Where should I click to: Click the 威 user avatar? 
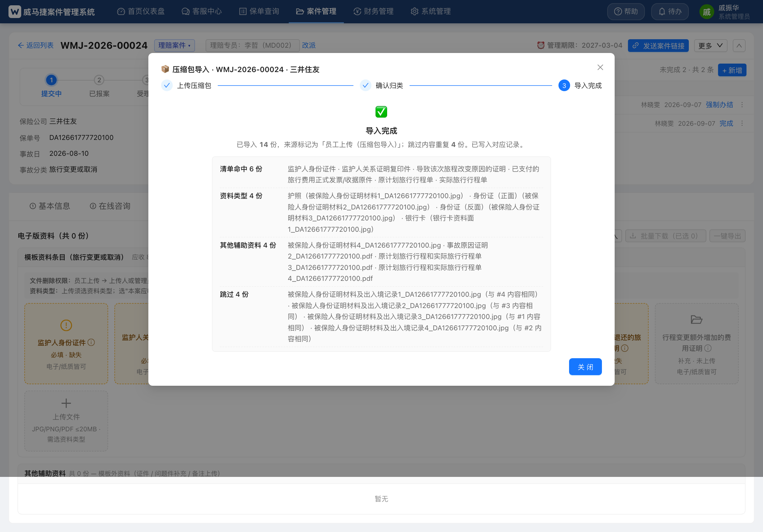click(706, 12)
